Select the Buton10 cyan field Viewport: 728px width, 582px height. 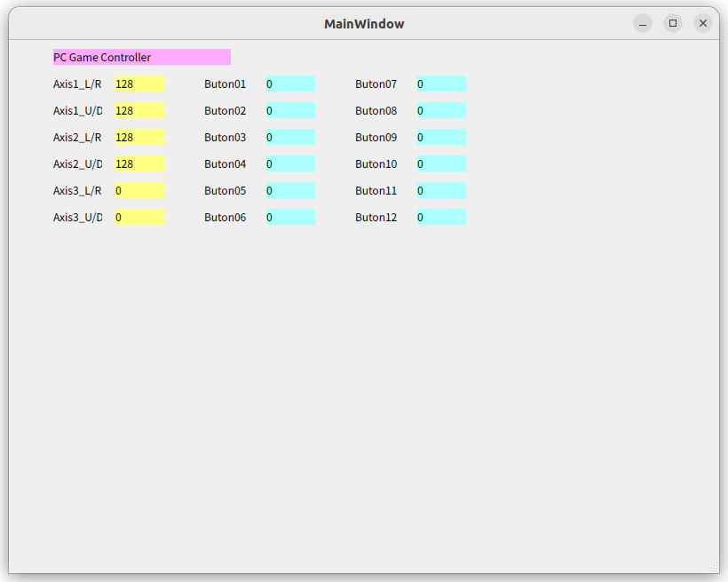439,163
